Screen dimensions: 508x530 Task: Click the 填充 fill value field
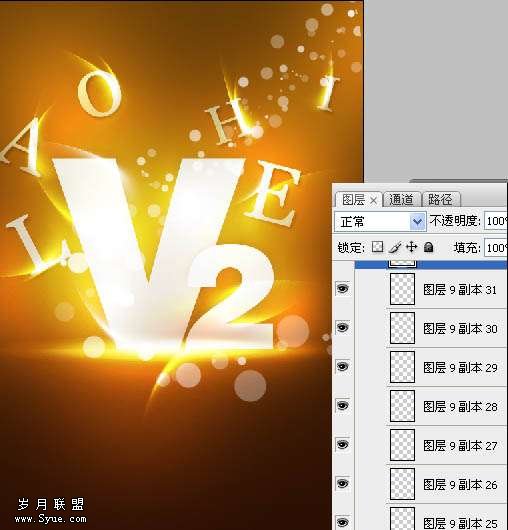pyautogui.click(x=495, y=248)
